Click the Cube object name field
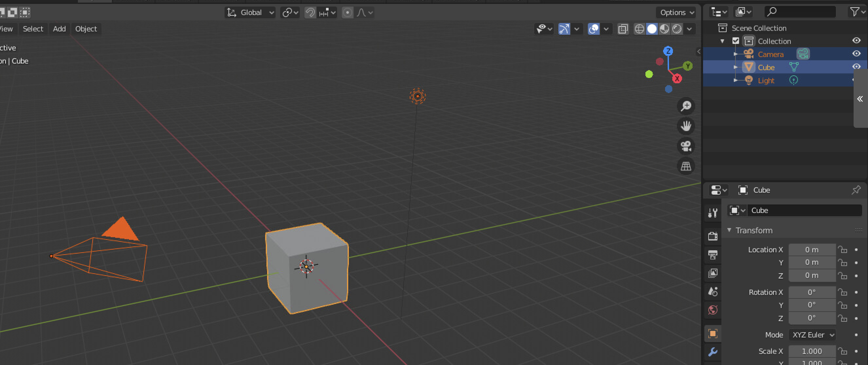Image resolution: width=868 pixels, height=365 pixels. click(805, 210)
